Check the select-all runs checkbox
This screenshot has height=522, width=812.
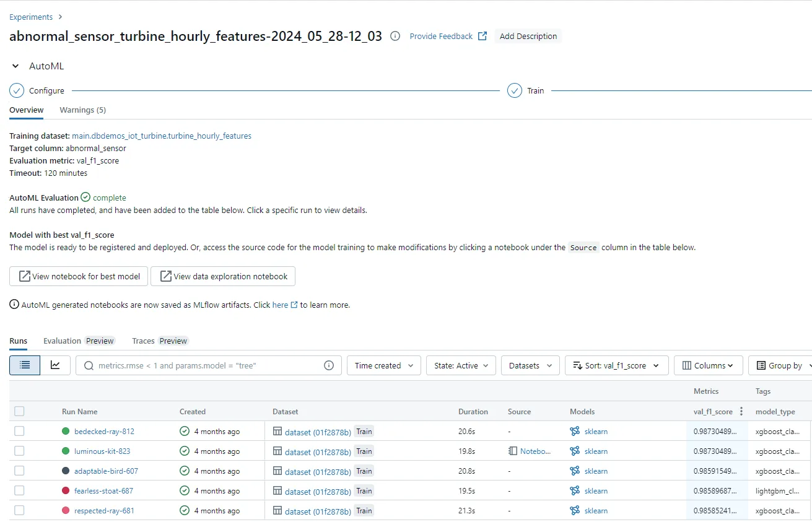coord(19,411)
